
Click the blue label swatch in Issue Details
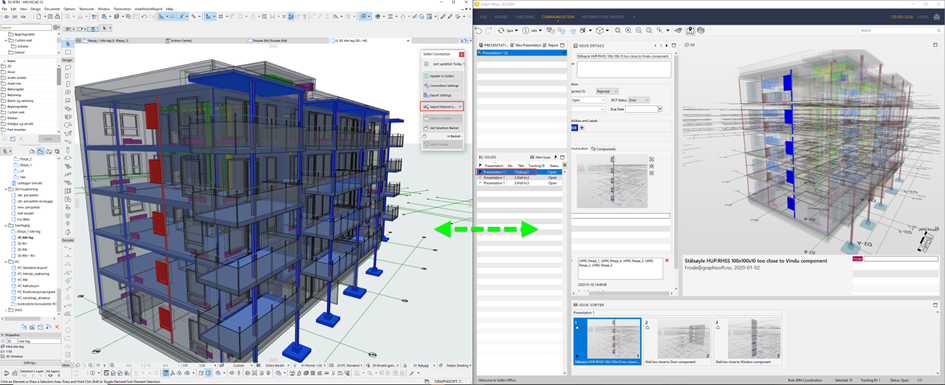coord(574,128)
